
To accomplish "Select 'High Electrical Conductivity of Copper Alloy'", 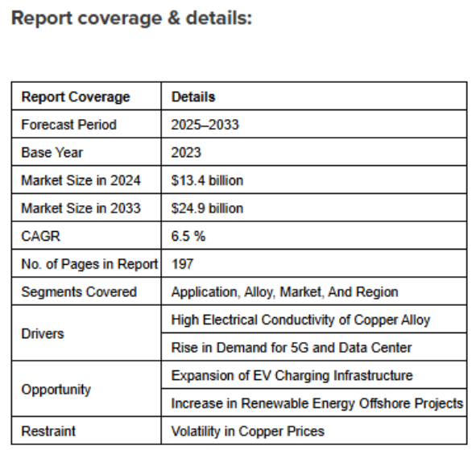I will coord(301,320).
